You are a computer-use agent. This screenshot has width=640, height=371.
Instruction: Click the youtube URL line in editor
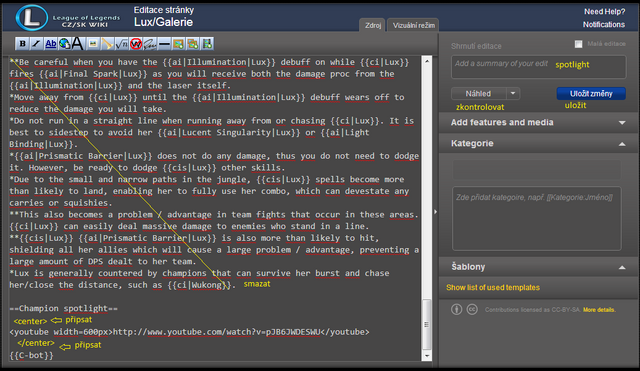tap(189, 332)
